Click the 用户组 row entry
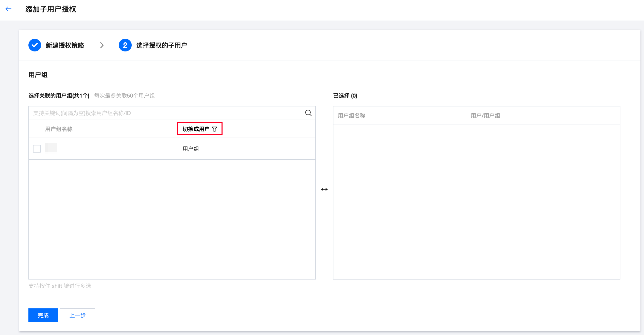The height and width of the screenshot is (335, 644). 191,149
